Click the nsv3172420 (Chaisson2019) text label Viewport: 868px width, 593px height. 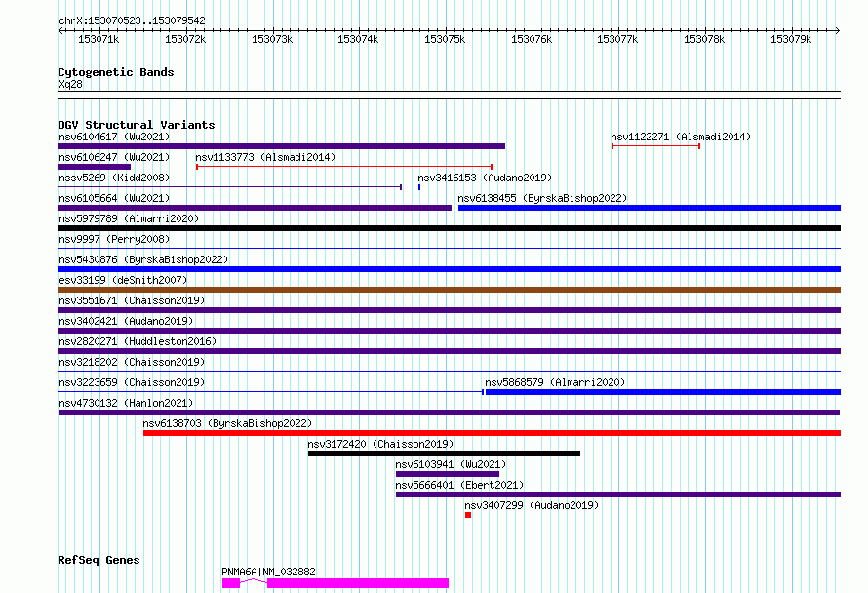coord(381,444)
